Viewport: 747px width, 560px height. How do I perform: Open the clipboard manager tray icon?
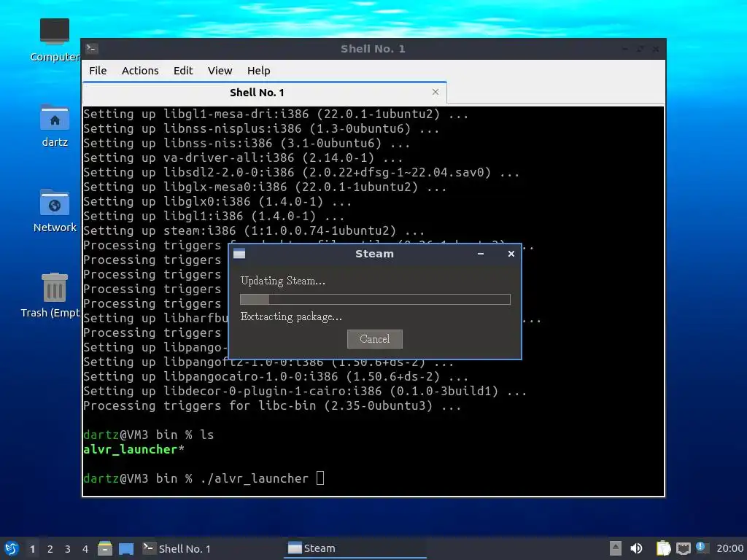663,548
